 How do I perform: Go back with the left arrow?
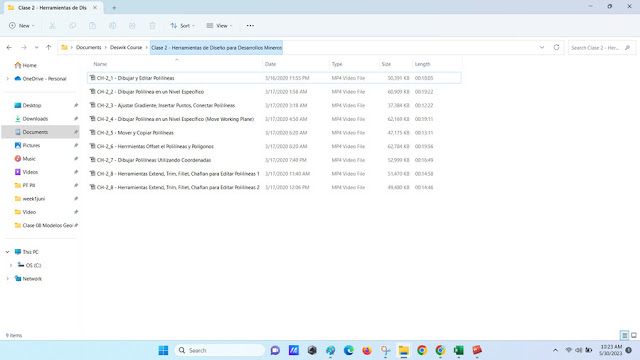pyautogui.click(x=9, y=48)
